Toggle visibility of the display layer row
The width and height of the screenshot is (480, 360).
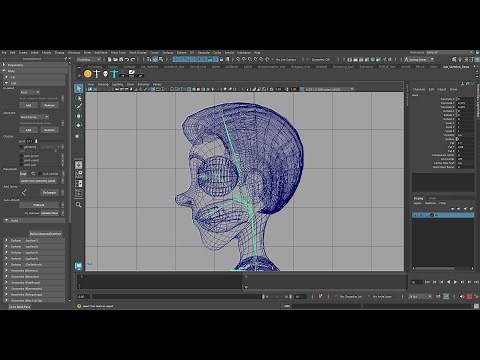coord(416,215)
